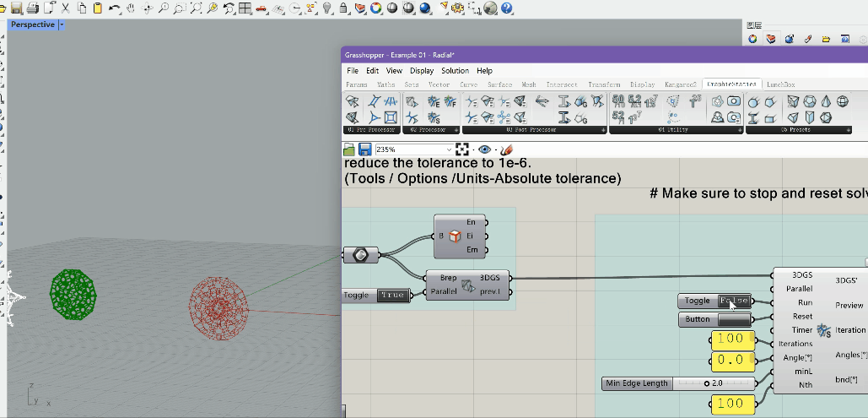Save Grasshopper document with blue floppy icon
This screenshot has height=418, width=868.
coord(364,149)
